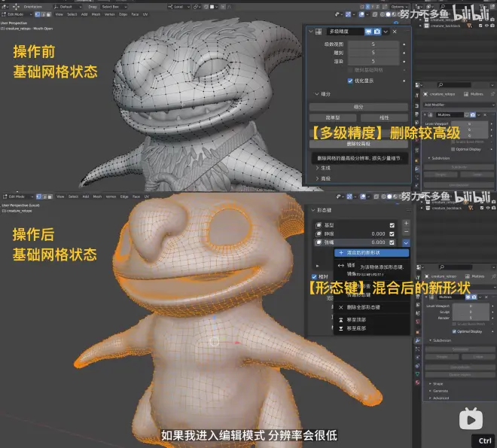497x448 pixels.
Task: Expand the 生成 section
Action: [x=317, y=168]
